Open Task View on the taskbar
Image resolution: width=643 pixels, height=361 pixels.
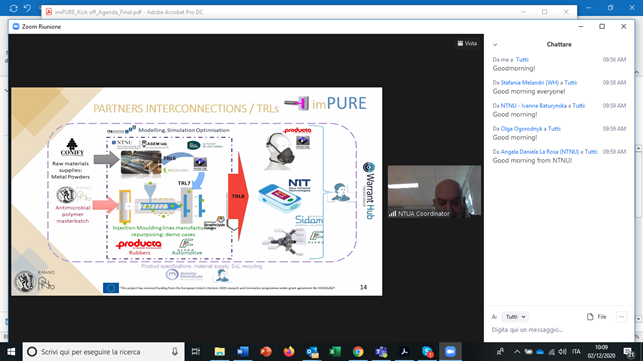pyautogui.click(x=196, y=352)
